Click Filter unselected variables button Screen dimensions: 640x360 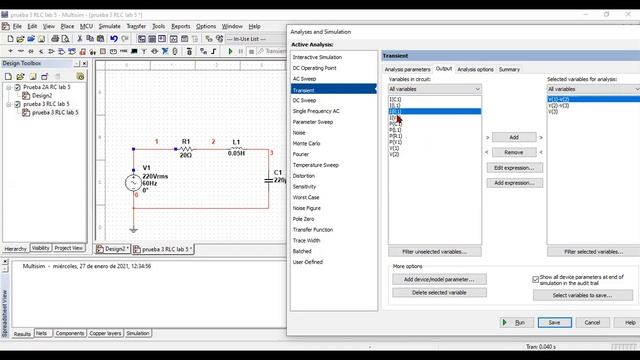tap(434, 252)
